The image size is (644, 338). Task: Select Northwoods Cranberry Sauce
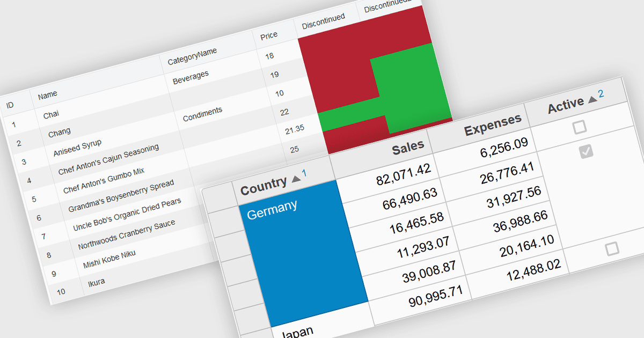pos(126,235)
